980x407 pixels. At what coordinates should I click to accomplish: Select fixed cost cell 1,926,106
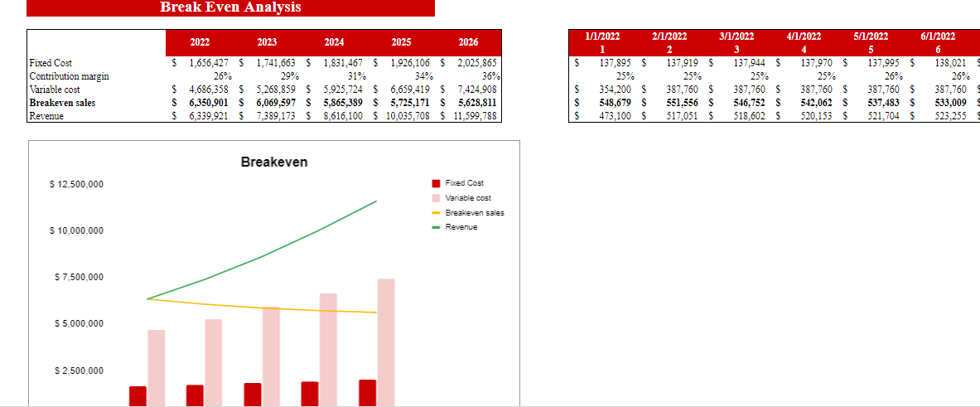401,63
